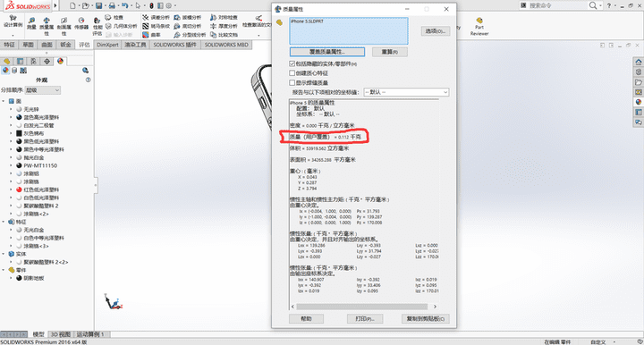Expand the SOLIDWORKS menu arrow beside logo
Viewport: 644px width, 345px height.
(55, 5)
